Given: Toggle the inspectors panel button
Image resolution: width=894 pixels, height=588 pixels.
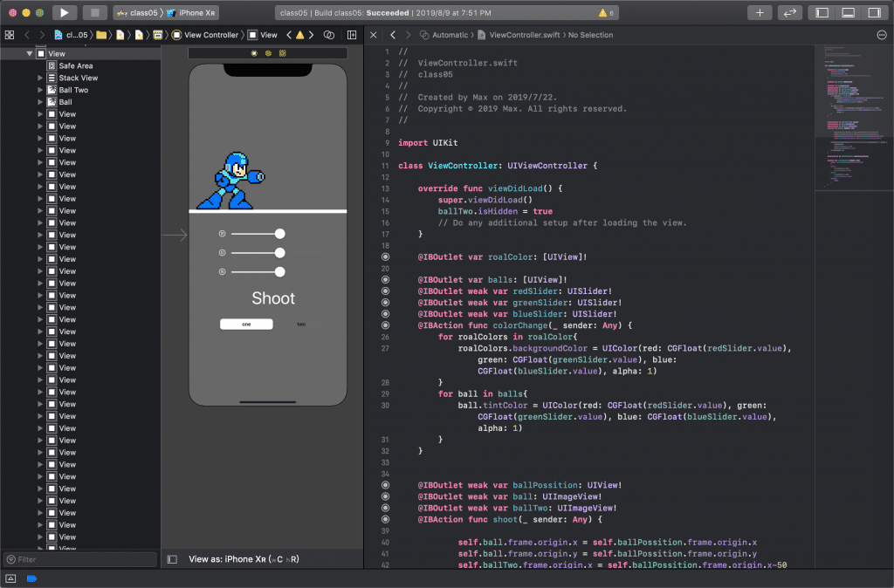Looking at the screenshot, I should [875, 12].
